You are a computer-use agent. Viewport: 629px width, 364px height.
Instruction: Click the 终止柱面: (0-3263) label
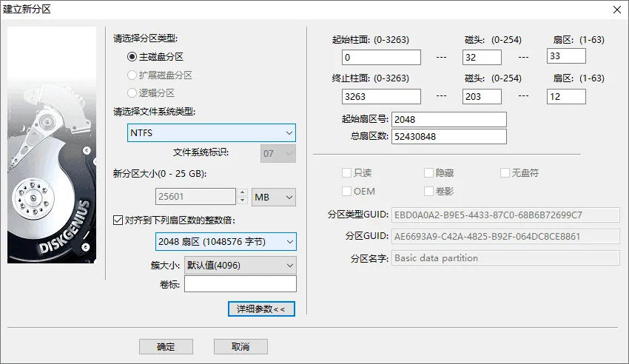coord(371,78)
